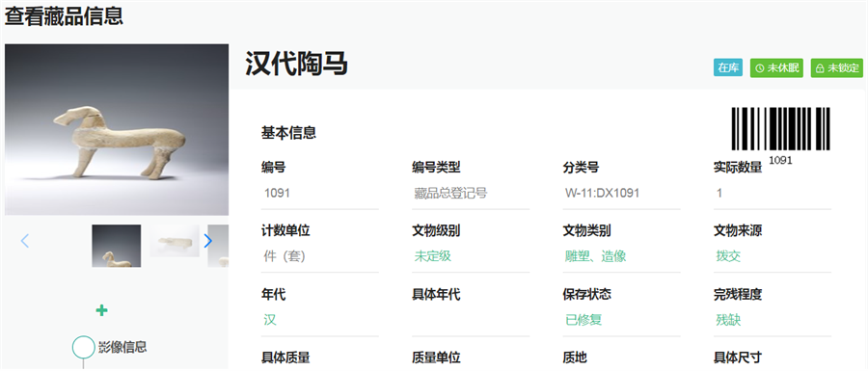Click the 保存状态 value 已修复
868x371 pixels.
point(583,320)
